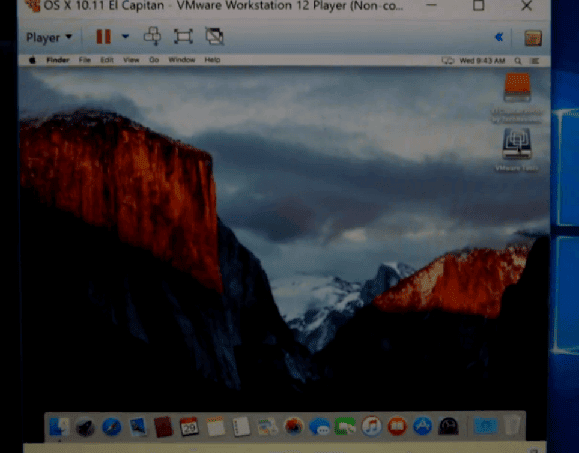
Task: Click the blue double-chevron toolbar icon
Action: (499, 37)
